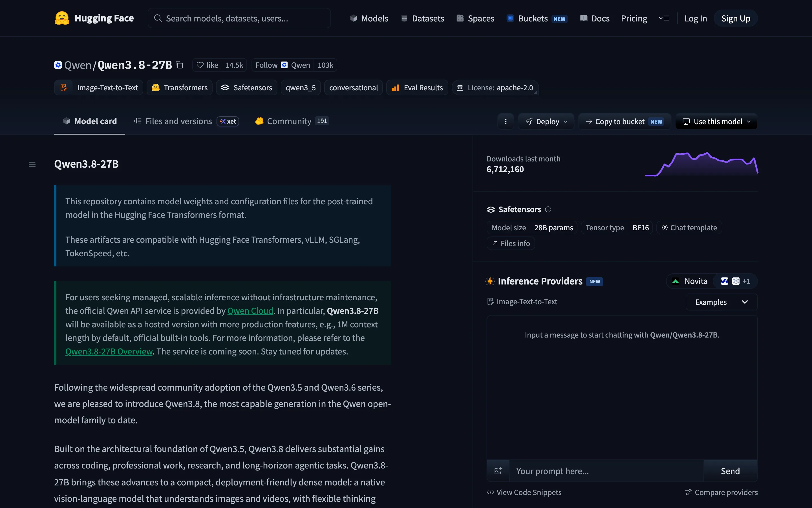Click the BF16 tensor type value
This screenshot has height=508, width=812.
641,227
